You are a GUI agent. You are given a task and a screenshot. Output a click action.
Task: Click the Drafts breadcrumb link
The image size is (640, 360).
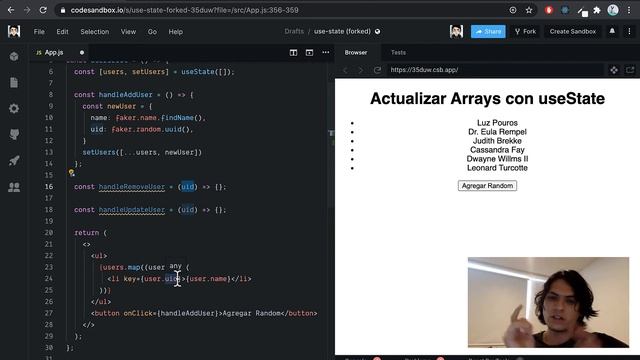(x=294, y=31)
